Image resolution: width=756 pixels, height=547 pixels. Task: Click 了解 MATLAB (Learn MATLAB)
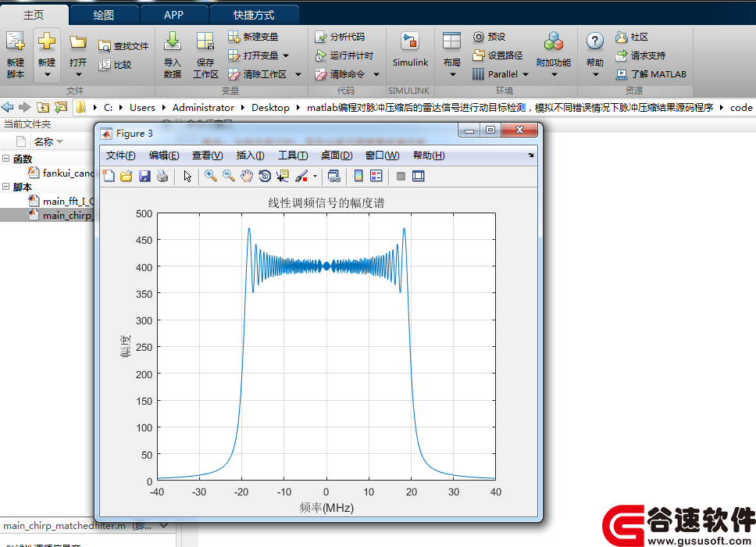[651, 74]
